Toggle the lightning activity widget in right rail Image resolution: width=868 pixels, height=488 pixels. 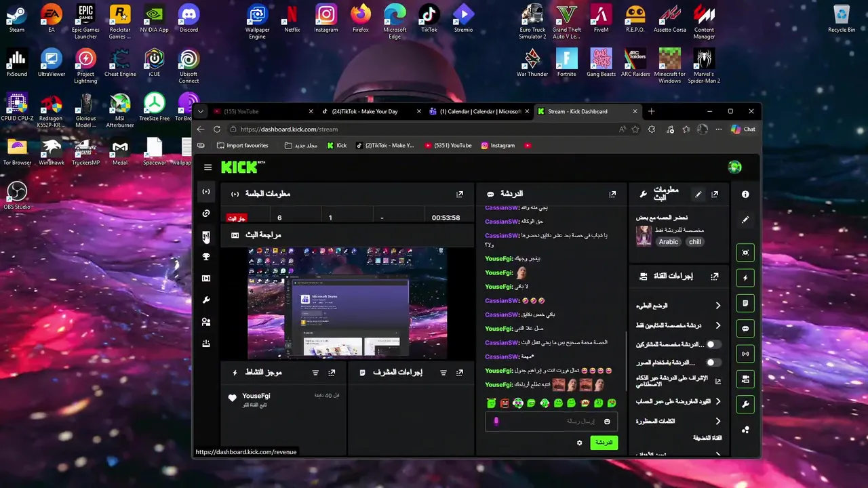click(x=745, y=278)
